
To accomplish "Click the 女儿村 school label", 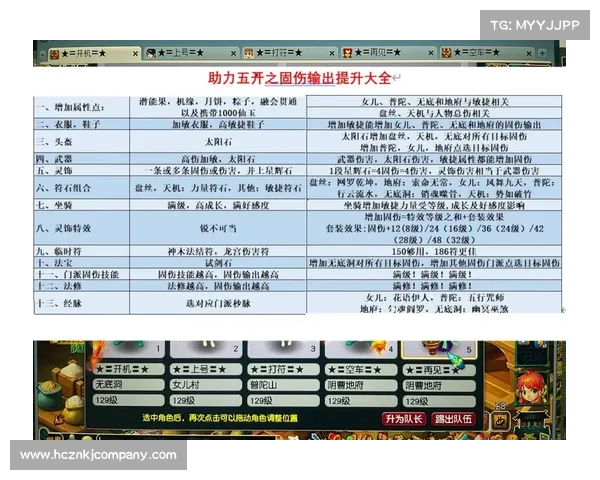I will [x=206, y=385].
